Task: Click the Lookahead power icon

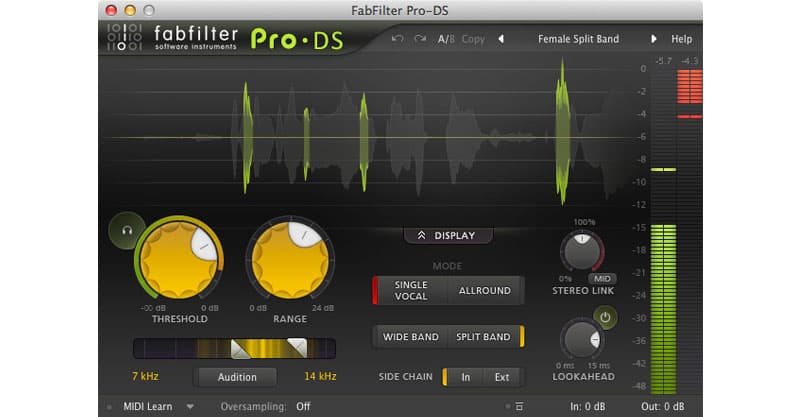Action: [x=605, y=317]
